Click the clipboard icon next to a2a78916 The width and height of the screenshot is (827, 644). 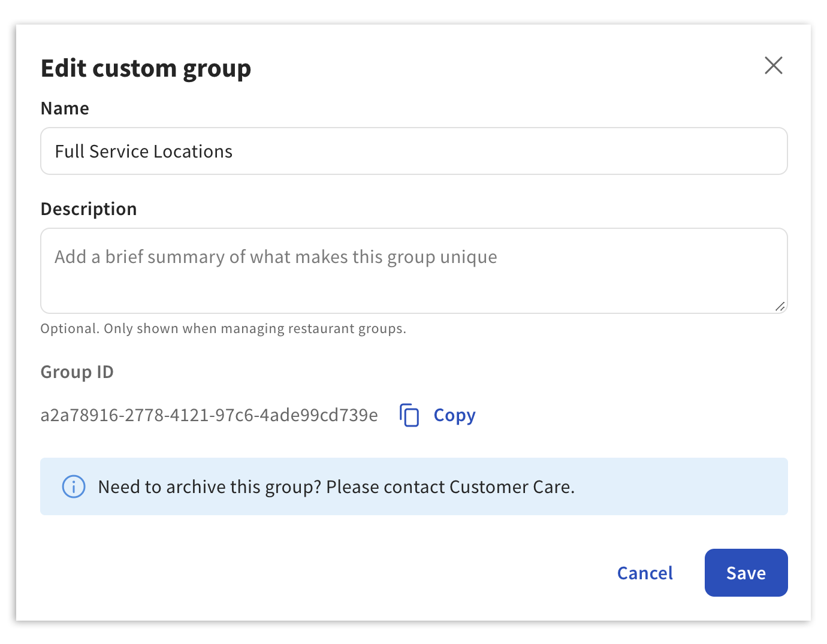point(410,415)
